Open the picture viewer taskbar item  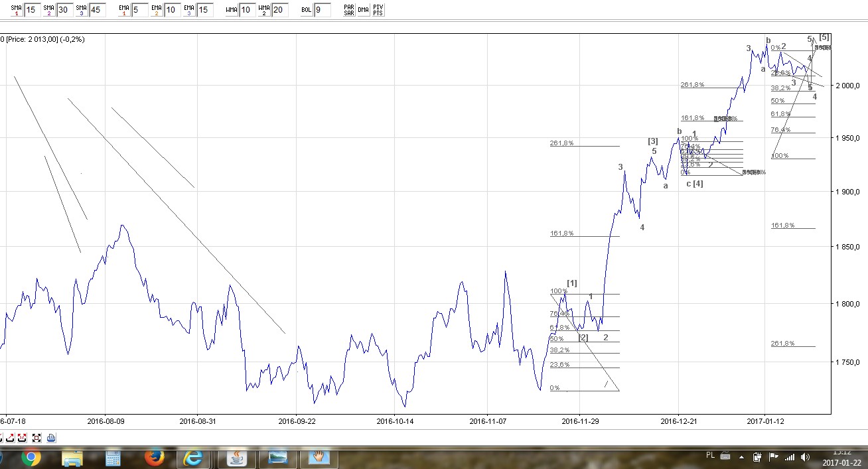[277, 457]
